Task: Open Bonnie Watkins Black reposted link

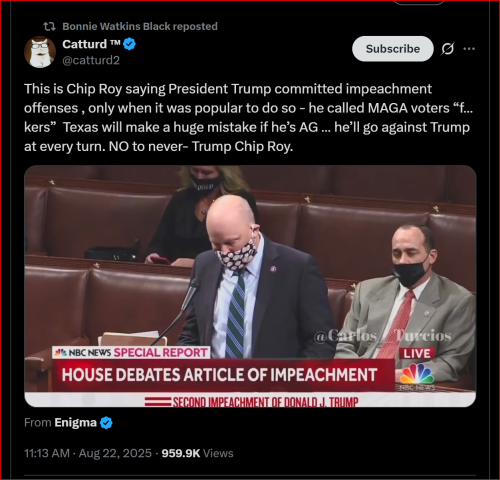Action: [x=140, y=26]
